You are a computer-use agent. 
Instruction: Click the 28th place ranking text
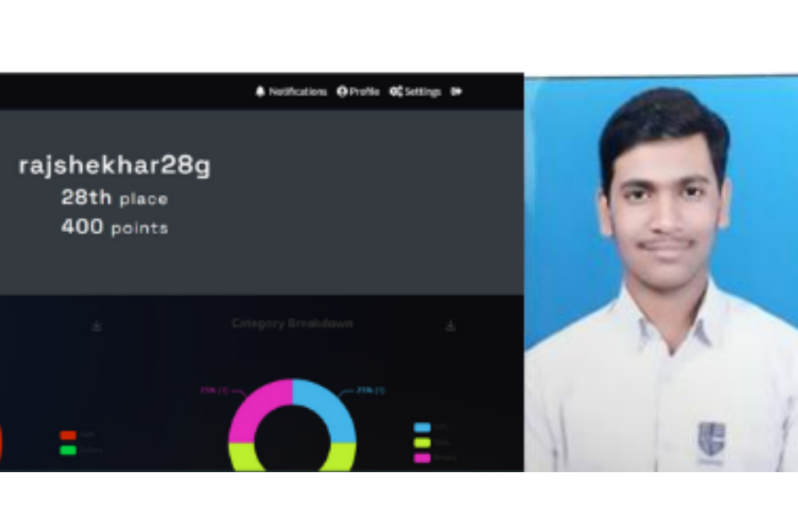(115, 198)
